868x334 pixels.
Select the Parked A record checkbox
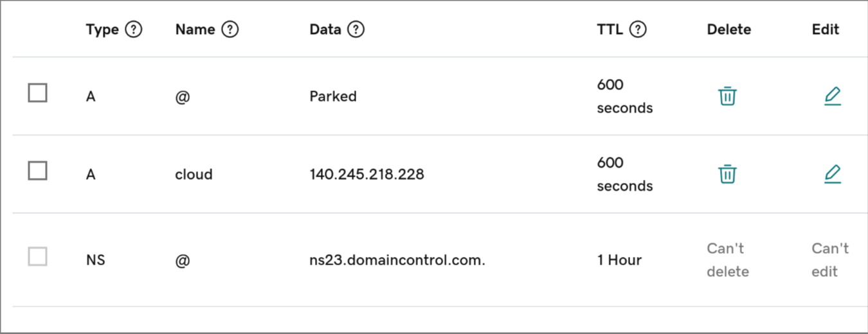click(x=37, y=93)
